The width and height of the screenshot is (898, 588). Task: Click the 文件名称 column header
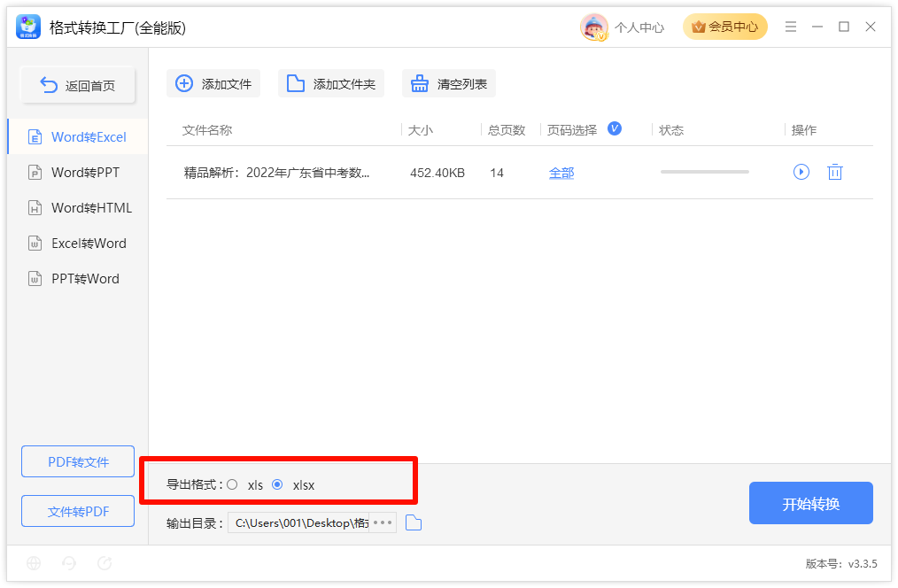pyautogui.click(x=207, y=130)
